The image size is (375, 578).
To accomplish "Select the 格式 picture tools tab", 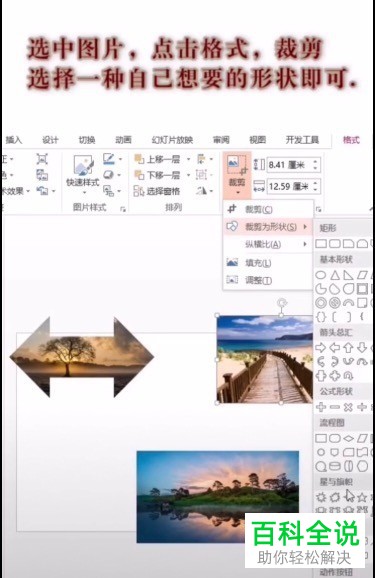I will tap(351, 140).
